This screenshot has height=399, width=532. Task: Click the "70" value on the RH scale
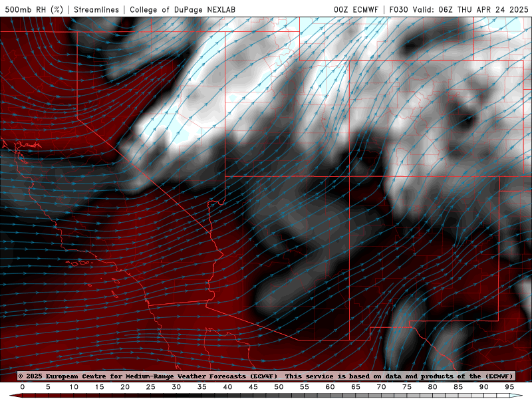coord(381,387)
